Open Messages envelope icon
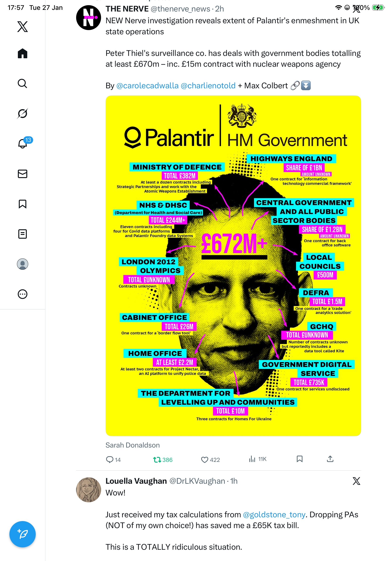 pyautogui.click(x=23, y=174)
